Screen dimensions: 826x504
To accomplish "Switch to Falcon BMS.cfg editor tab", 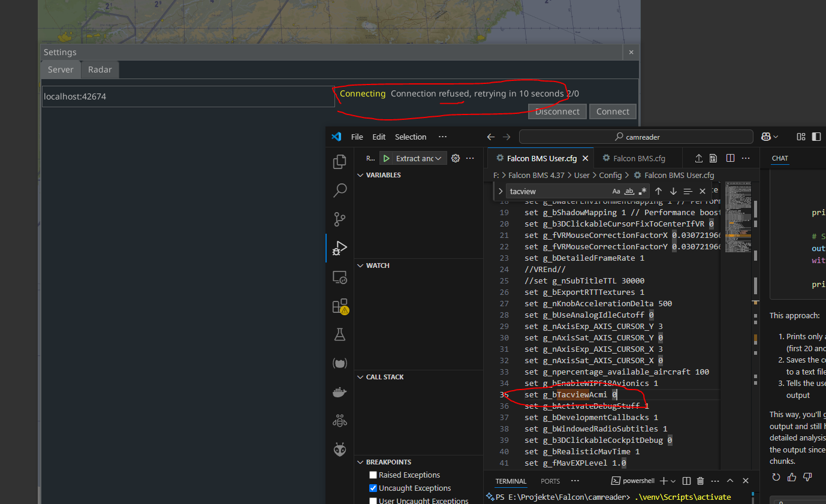I will 639,158.
